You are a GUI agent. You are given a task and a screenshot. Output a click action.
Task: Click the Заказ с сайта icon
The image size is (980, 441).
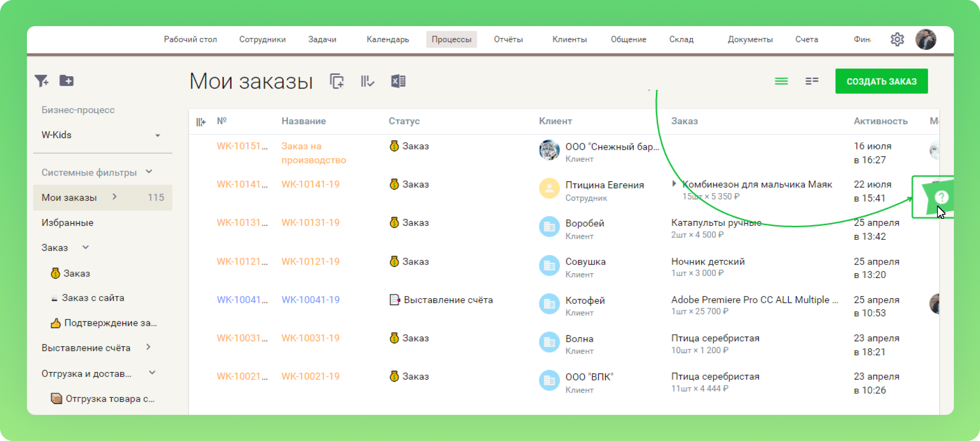pyautogui.click(x=54, y=298)
